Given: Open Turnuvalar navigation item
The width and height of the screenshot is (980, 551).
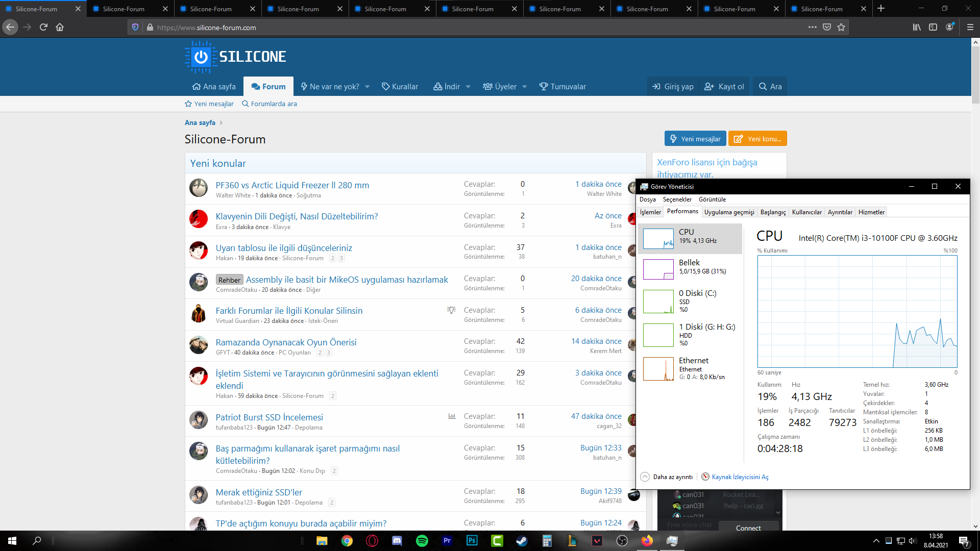Looking at the screenshot, I should pos(562,87).
